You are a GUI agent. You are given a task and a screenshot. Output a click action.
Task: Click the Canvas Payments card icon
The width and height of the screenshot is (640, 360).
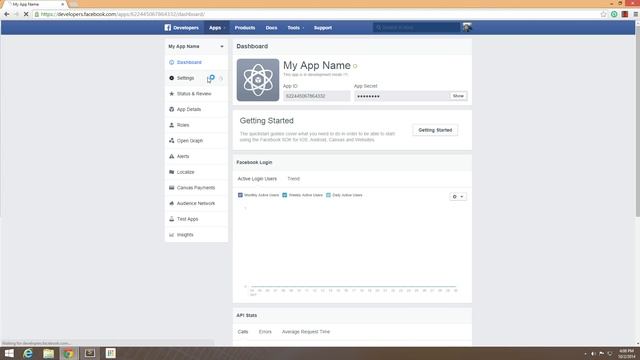[171, 188]
